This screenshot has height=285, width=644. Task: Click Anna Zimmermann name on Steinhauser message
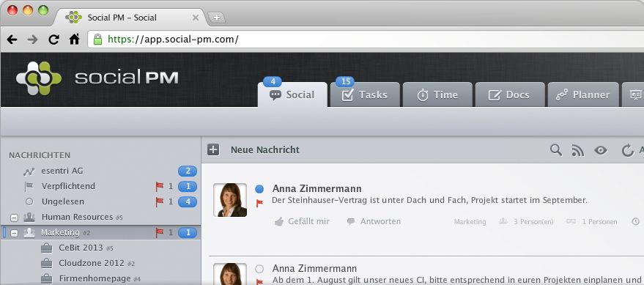[317, 189]
